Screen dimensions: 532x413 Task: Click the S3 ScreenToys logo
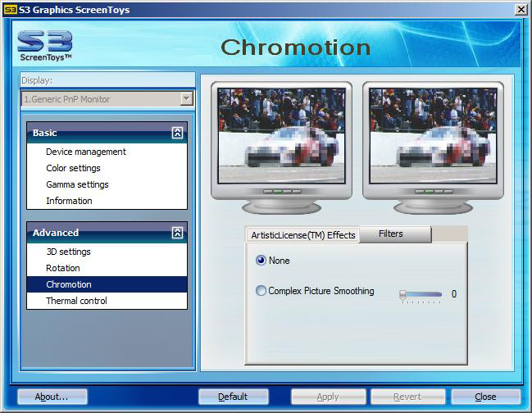point(45,46)
